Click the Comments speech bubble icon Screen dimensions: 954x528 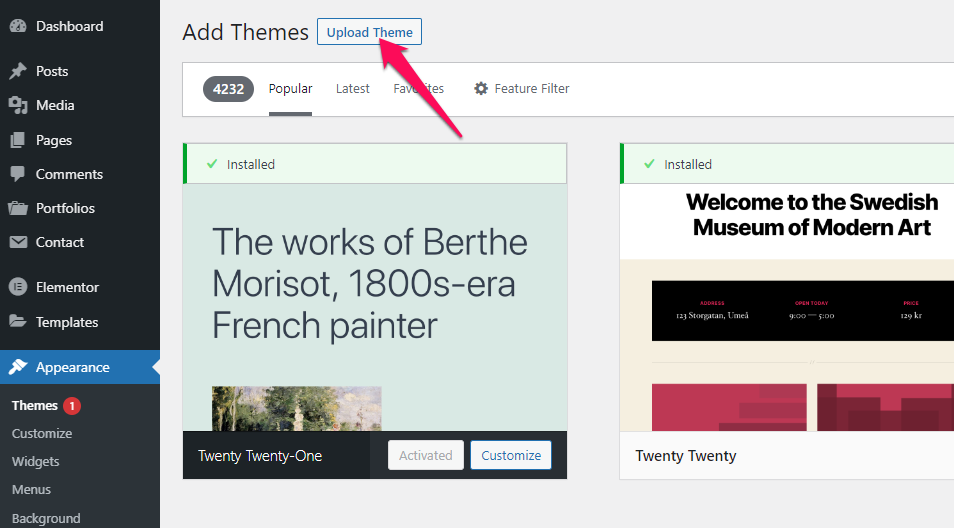pyautogui.click(x=18, y=174)
